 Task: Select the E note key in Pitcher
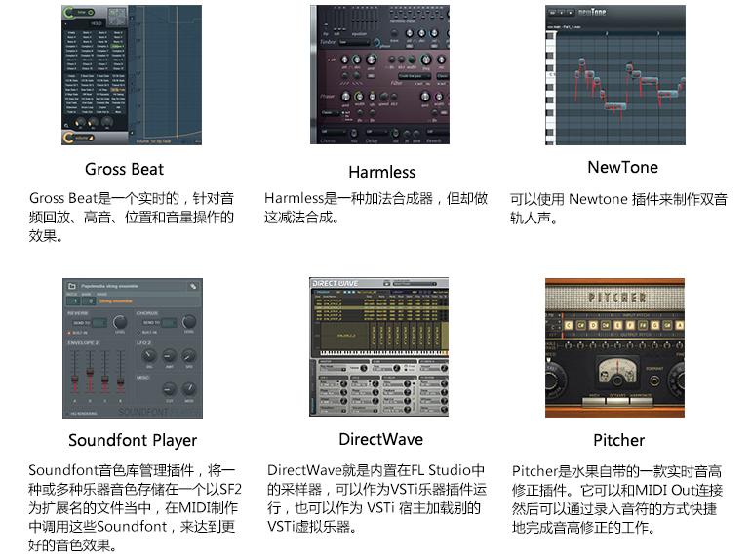pyautogui.click(x=617, y=325)
